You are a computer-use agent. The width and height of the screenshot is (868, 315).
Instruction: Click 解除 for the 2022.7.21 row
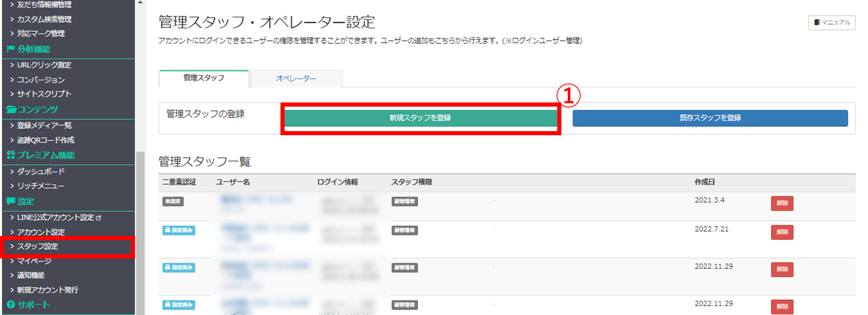782,232
